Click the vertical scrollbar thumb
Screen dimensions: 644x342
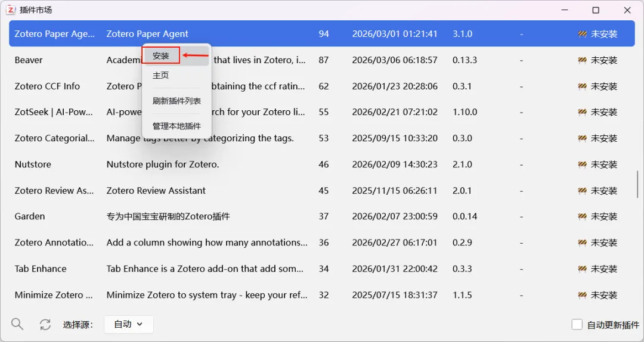[637, 184]
